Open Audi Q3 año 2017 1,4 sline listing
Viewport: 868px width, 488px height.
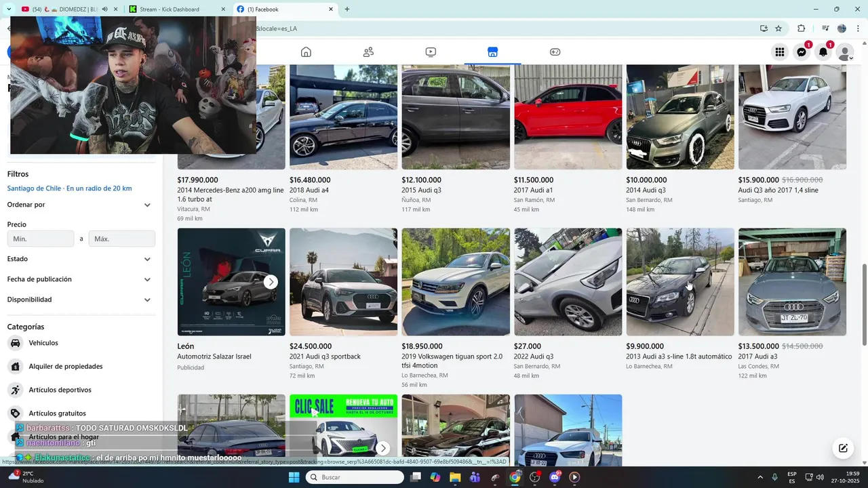tap(778, 190)
